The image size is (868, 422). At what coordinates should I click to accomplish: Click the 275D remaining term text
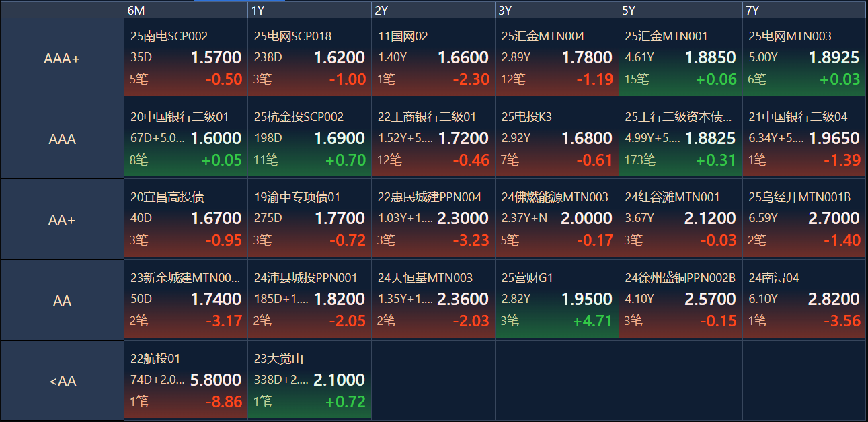268,219
